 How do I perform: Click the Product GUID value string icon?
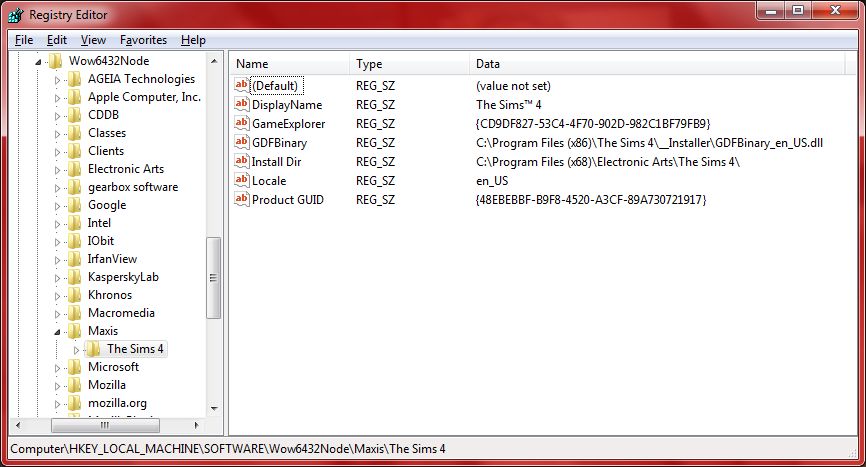pos(241,199)
